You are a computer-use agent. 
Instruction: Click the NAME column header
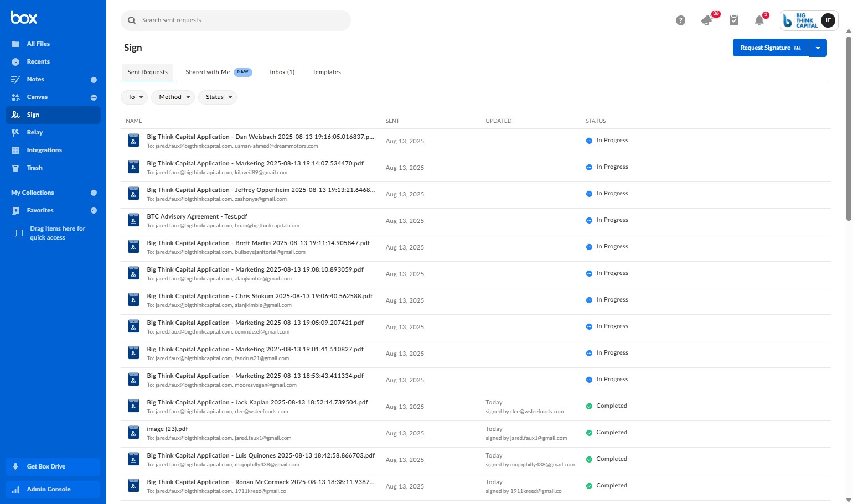click(x=134, y=121)
